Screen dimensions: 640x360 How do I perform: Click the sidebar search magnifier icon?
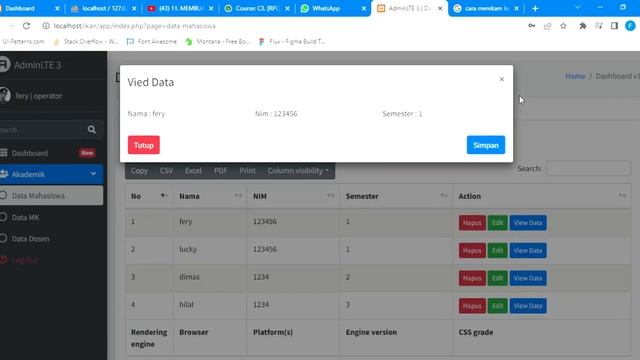click(92, 130)
